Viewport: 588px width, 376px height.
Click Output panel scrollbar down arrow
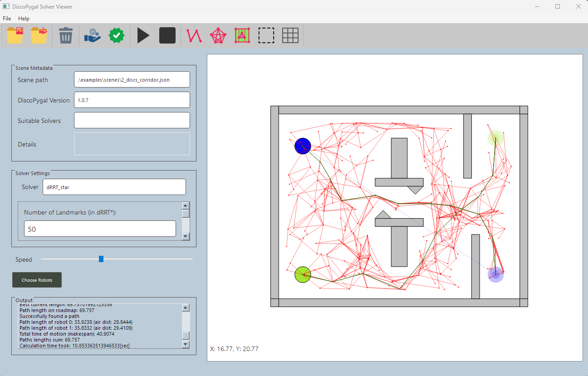[186, 344]
